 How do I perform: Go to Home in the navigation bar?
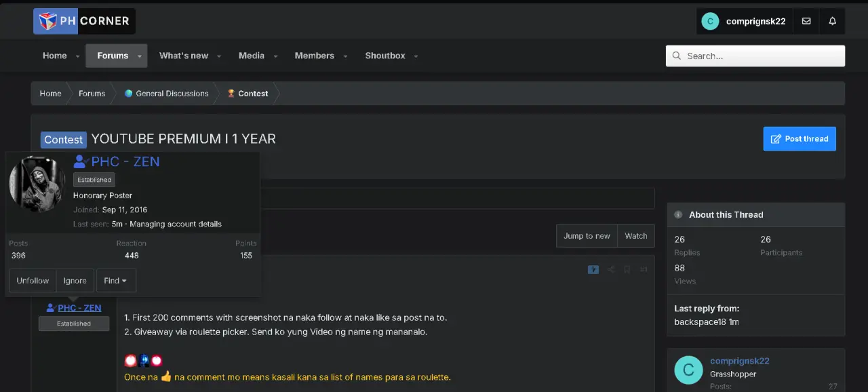pos(55,56)
